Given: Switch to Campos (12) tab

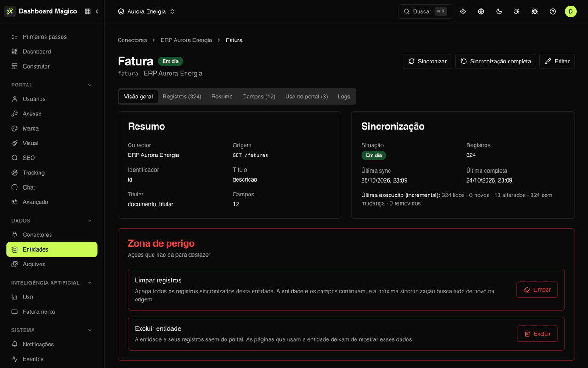Looking at the screenshot, I should click(x=259, y=97).
